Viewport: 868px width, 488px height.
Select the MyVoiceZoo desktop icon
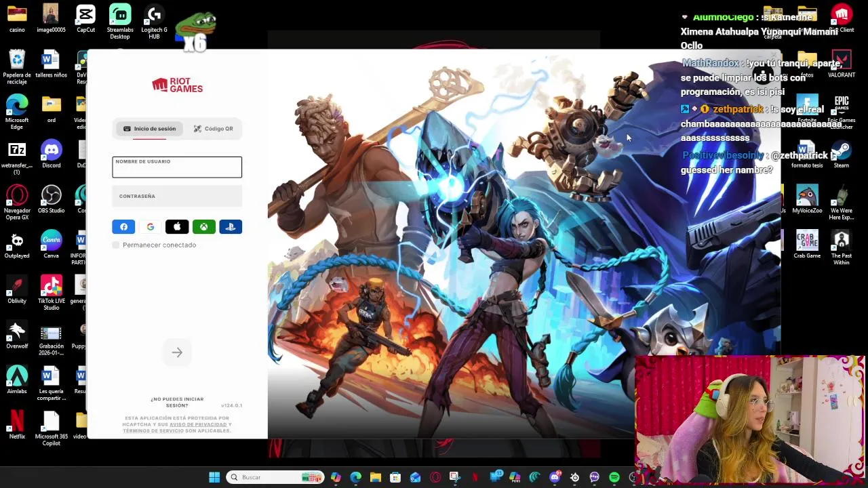807,199
